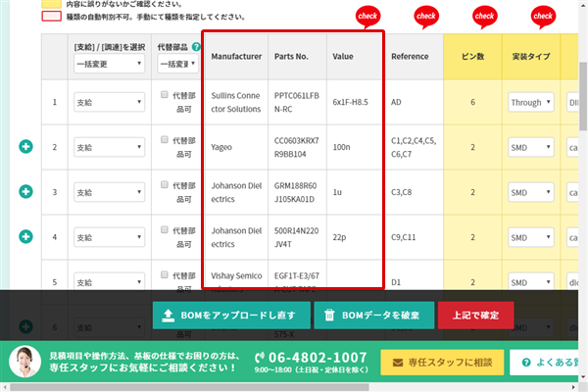588x392 pixels.
Task: Click the horizontal scrollbar at the bottom
Action: click(x=189, y=387)
